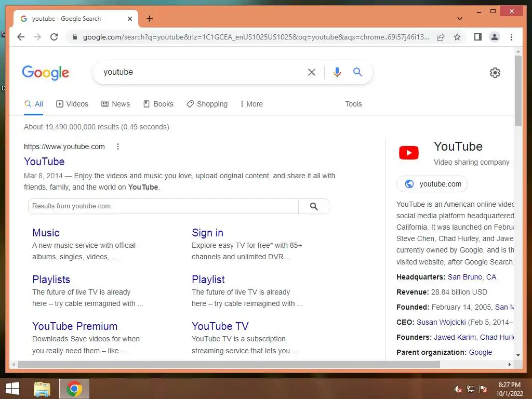Clear the search box with X
Viewport: 532px width, 399px height.
coord(312,72)
